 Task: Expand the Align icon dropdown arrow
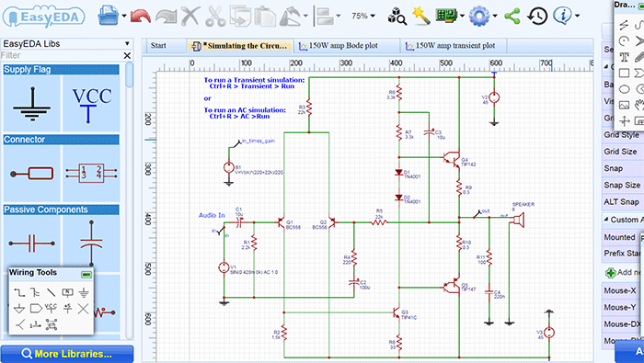click(x=339, y=16)
